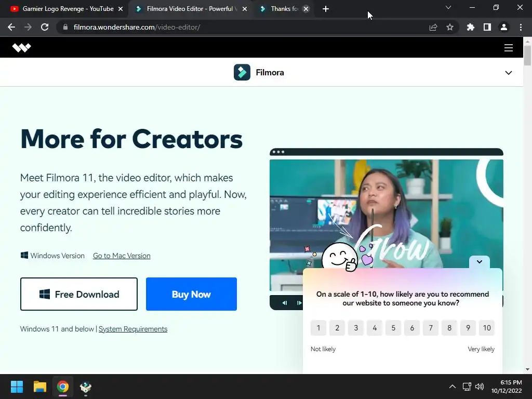Open the clock showing 6:15 PM

(x=507, y=387)
